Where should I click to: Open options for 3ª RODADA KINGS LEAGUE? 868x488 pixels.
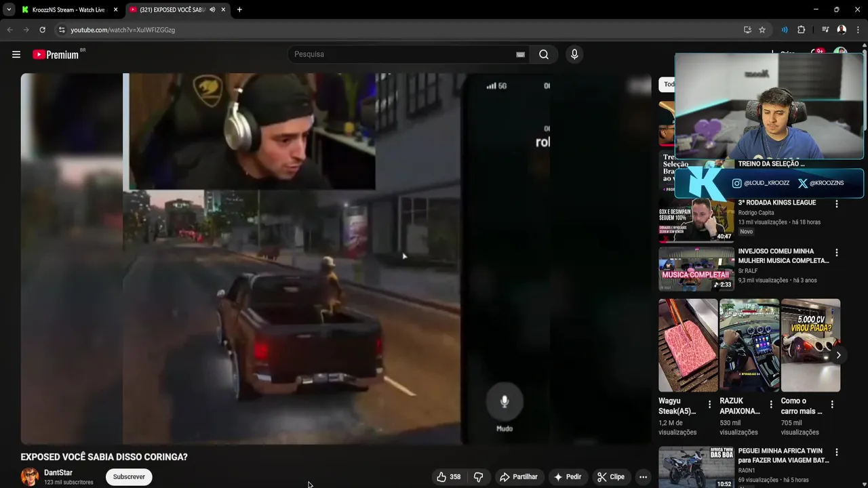tap(836, 204)
